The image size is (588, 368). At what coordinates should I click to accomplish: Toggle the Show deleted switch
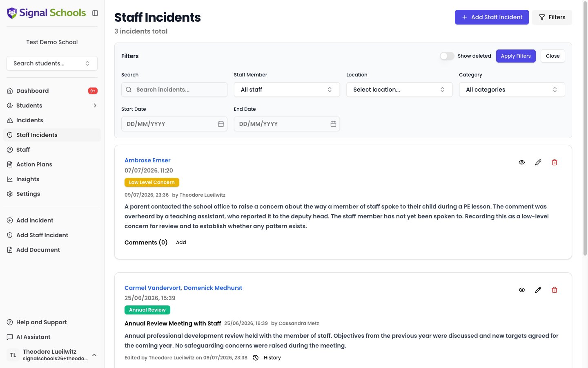coord(447,56)
